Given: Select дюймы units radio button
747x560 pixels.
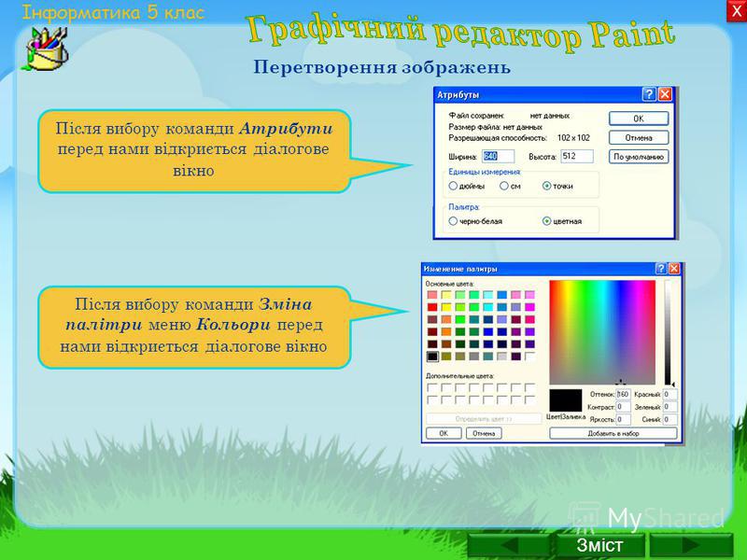Looking at the screenshot, I should pyautogui.click(x=453, y=186).
